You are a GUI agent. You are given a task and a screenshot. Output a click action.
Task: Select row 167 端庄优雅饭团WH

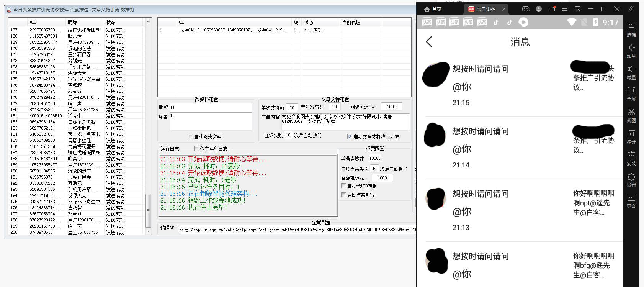(76, 30)
